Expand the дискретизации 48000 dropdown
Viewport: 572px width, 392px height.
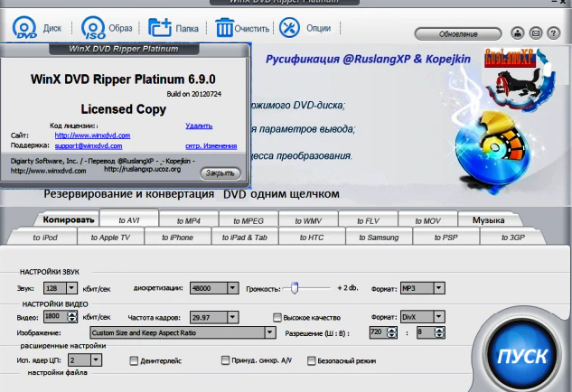[232, 288]
